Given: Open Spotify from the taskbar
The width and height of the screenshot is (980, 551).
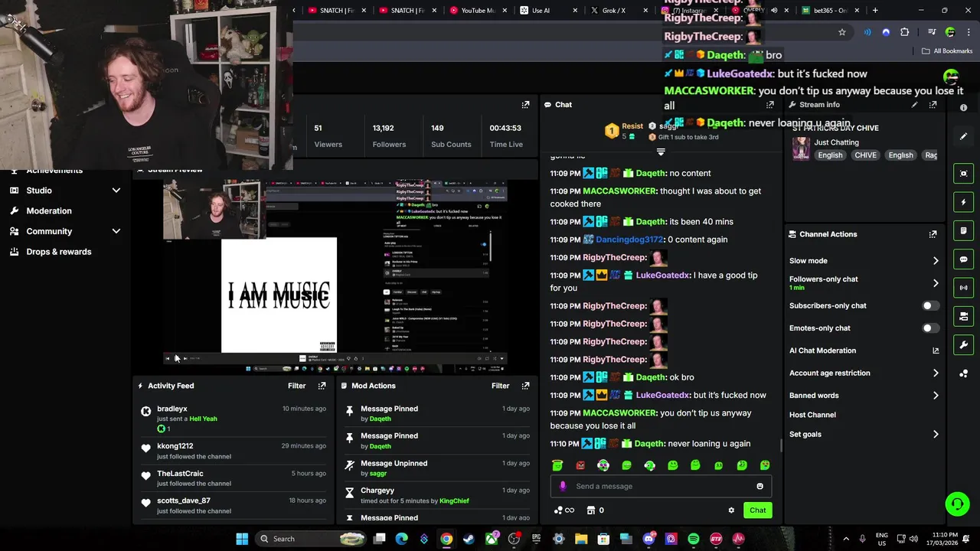Looking at the screenshot, I should click(x=694, y=539).
